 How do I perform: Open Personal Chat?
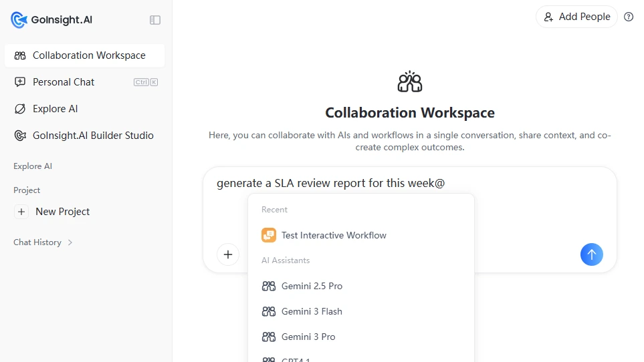point(85,82)
